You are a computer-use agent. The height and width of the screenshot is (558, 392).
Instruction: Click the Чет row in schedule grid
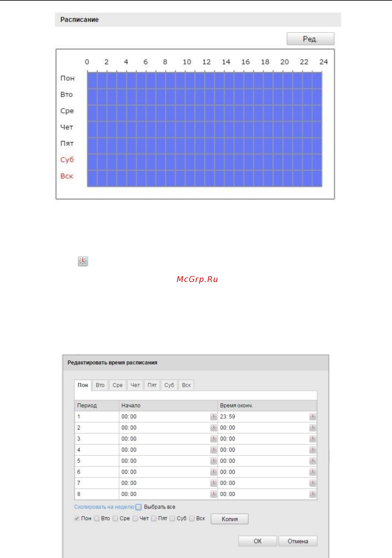point(205,129)
